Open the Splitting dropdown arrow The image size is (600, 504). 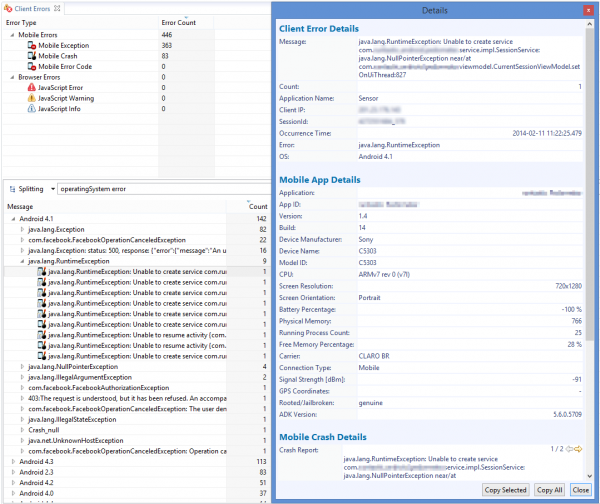(x=52, y=189)
